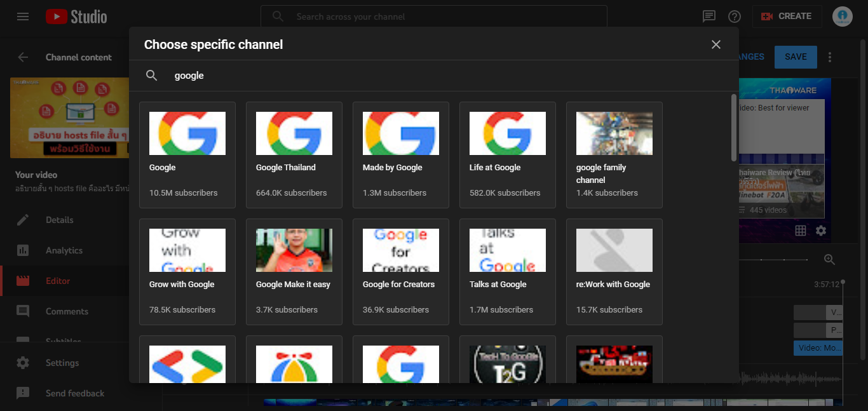Click the '664.0K subscribers' text
This screenshot has width=868, height=411.
tap(292, 193)
